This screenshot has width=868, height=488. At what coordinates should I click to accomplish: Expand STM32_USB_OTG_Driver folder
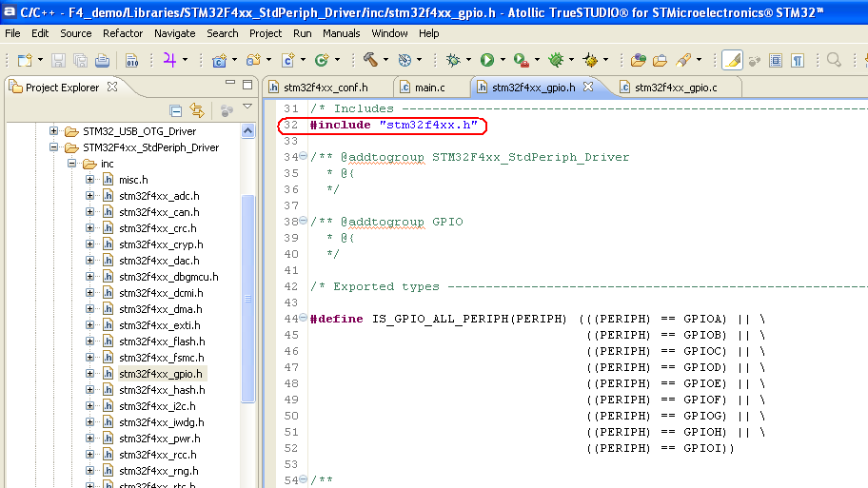point(53,131)
